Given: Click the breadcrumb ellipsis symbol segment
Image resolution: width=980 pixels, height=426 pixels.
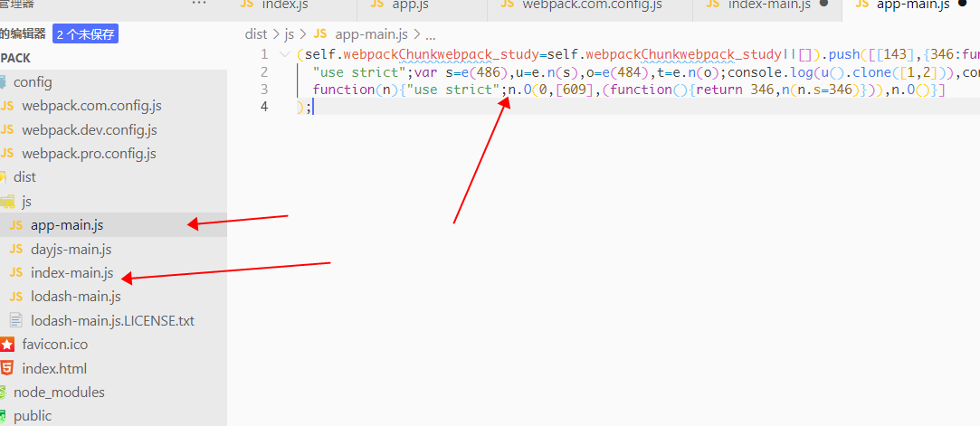Looking at the screenshot, I should pyautogui.click(x=430, y=34).
